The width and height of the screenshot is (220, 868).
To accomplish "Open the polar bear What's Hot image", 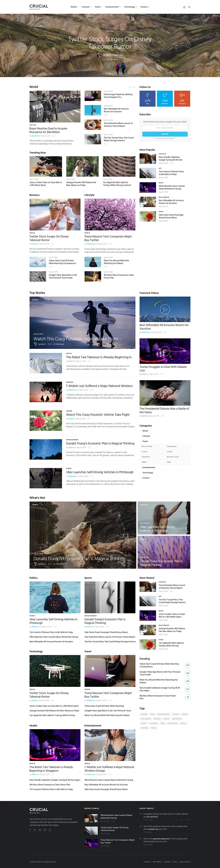I will (83, 535).
